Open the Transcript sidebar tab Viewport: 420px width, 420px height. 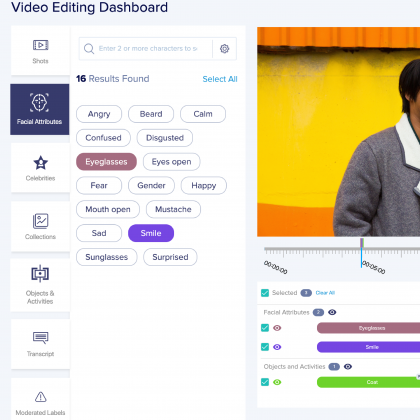[40, 344]
